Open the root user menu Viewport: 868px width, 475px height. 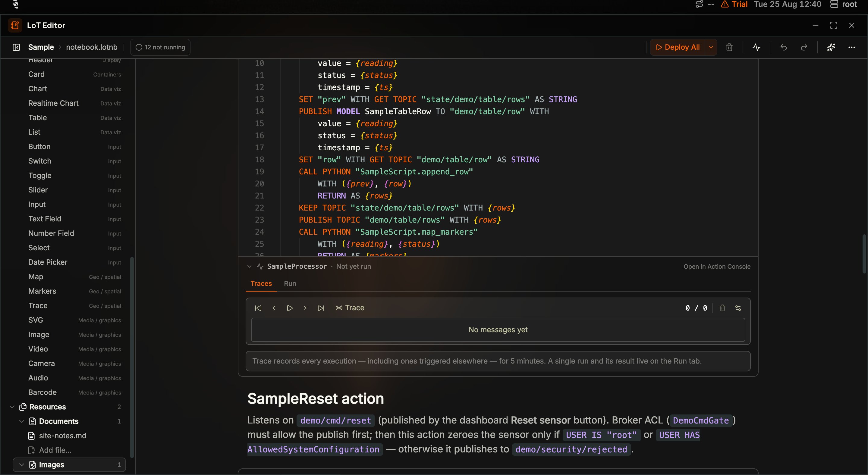[x=843, y=4]
